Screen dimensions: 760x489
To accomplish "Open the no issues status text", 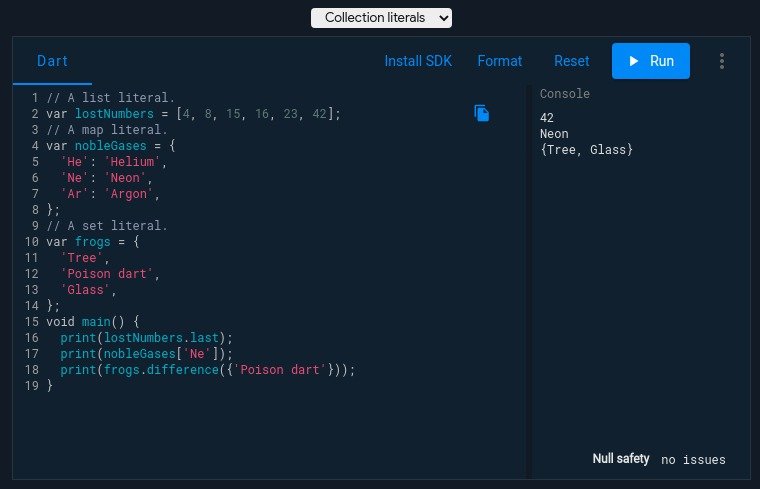I will 693,459.
